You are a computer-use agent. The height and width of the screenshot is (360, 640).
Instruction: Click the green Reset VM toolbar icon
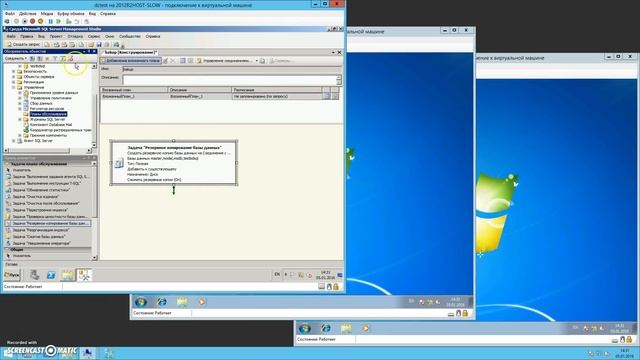(59, 21)
